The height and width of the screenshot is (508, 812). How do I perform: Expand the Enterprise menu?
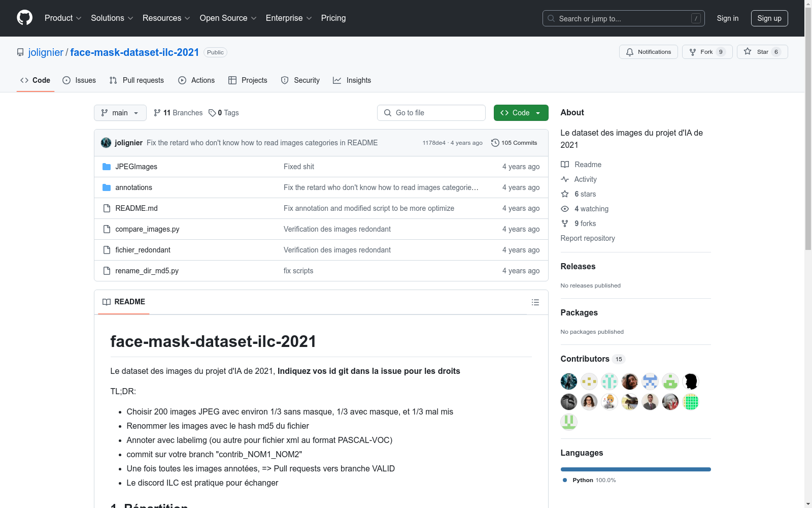289,18
